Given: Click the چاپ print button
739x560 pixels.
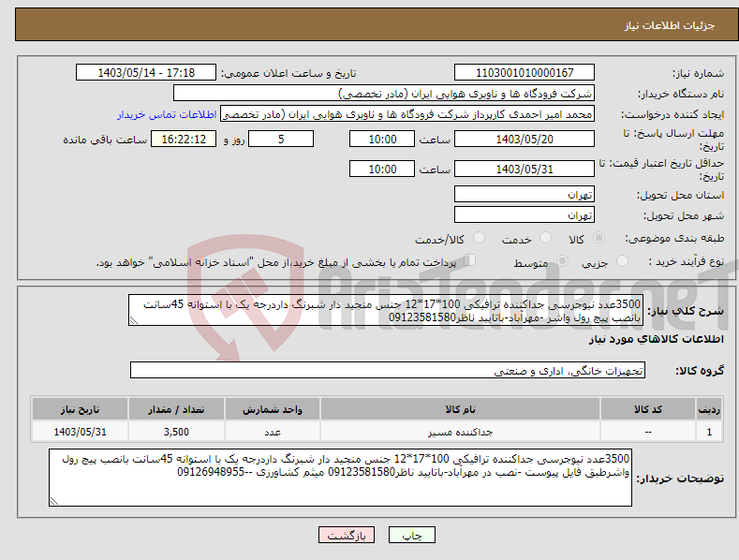Looking at the screenshot, I should coord(412,535).
